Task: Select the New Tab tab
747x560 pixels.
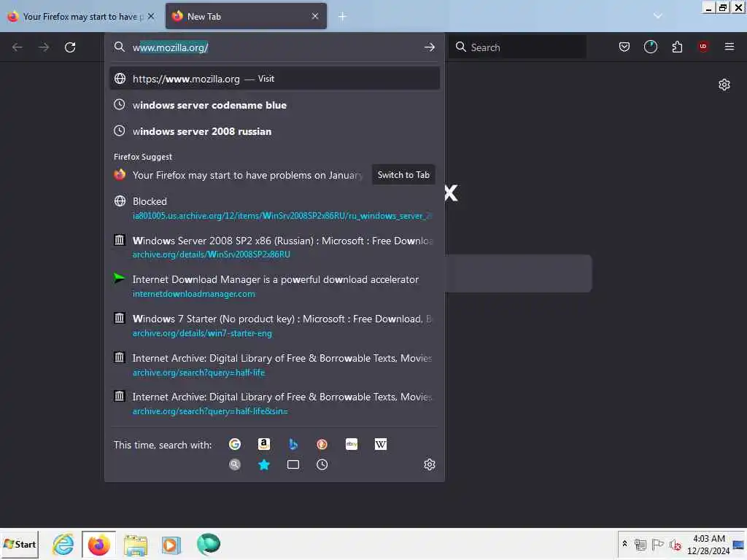Action: pyautogui.click(x=246, y=17)
